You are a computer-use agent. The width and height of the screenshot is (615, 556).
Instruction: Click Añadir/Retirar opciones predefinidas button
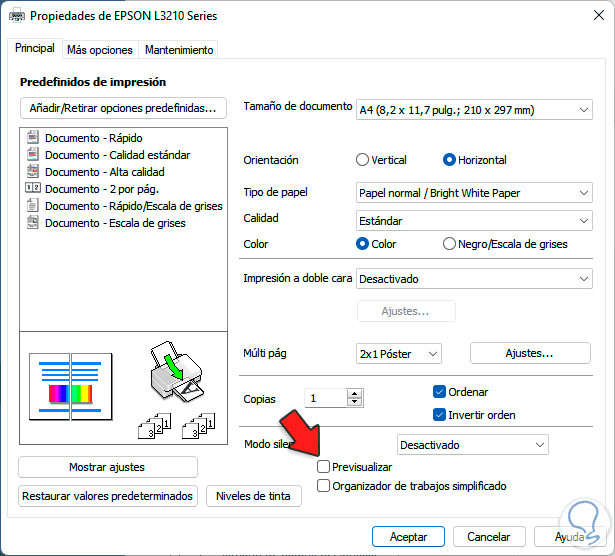point(123,108)
